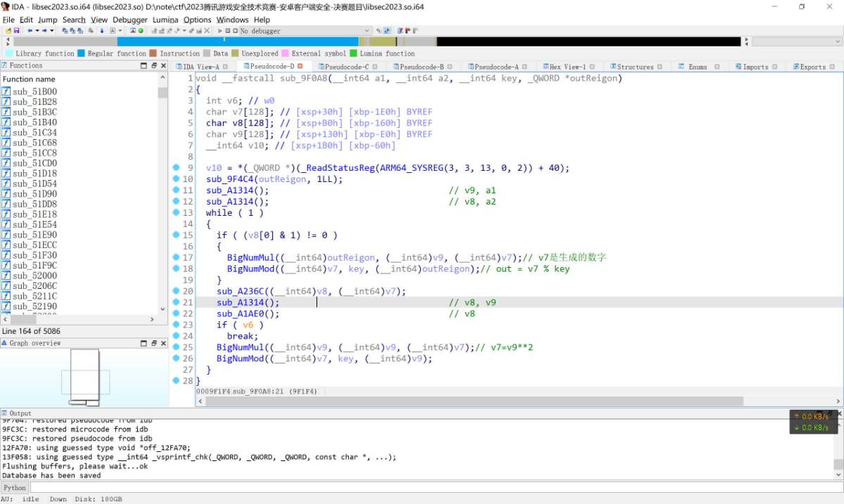This screenshot has height=504, width=844.
Task: Jump back with the blue left arrow
Action: (29, 31)
